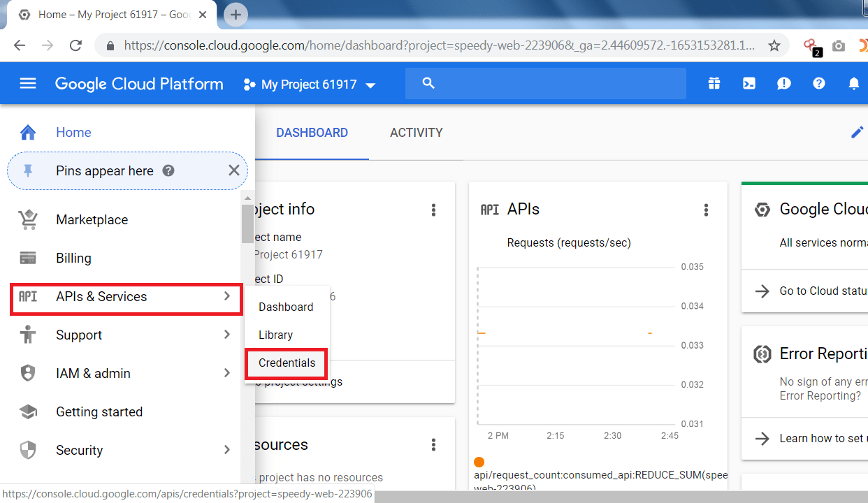
Task: Expand the Support submenu arrow
Action: pyautogui.click(x=226, y=335)
